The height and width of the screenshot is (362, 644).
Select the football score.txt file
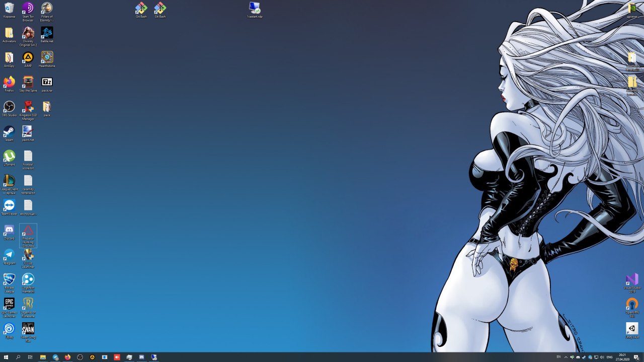pyautogui.click(x=28, y=160)
